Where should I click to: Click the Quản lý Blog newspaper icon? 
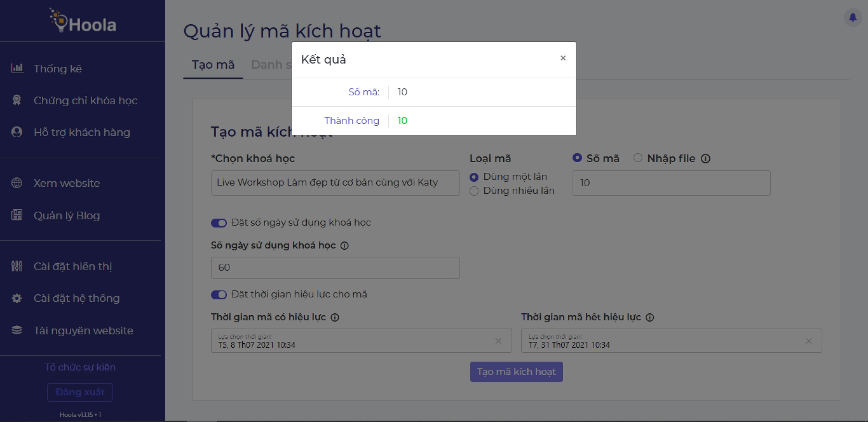tap(17, 215)
